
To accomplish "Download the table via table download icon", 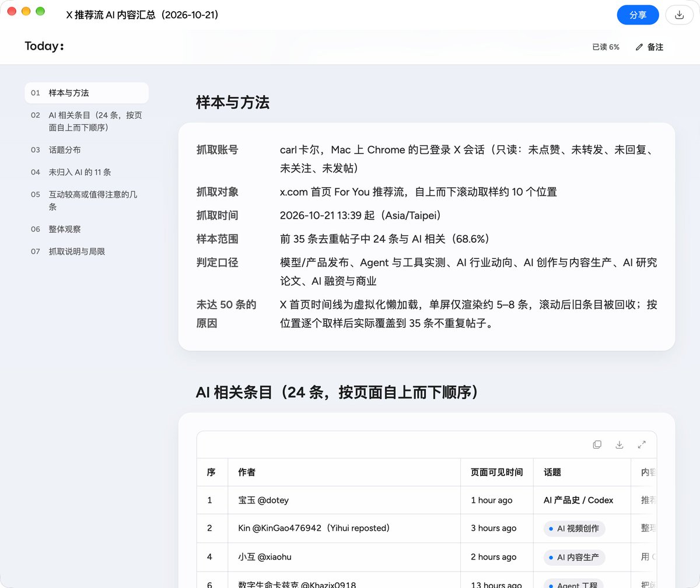I will coord(619,444).
